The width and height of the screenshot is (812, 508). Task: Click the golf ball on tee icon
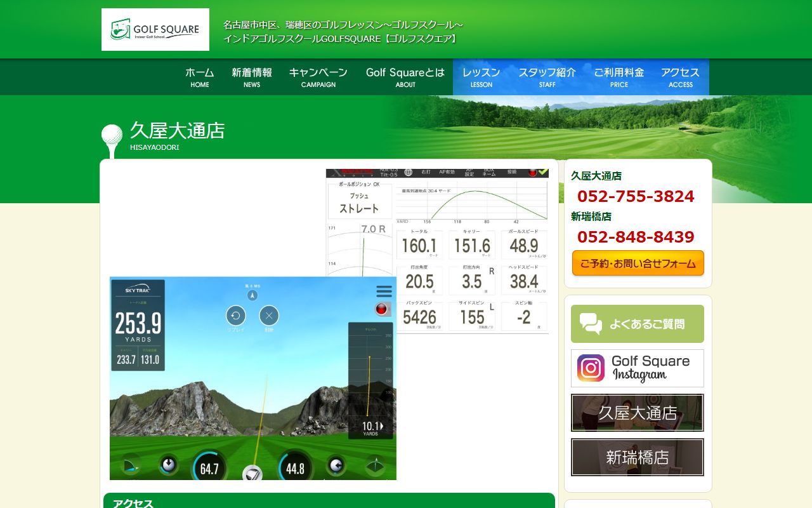(x=112, y=141)
